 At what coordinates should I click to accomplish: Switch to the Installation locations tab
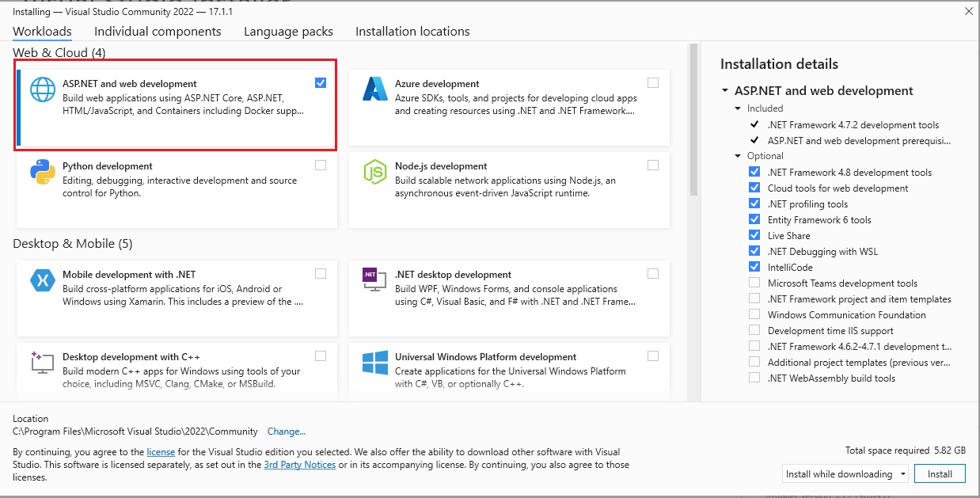[x=412, y=32]
